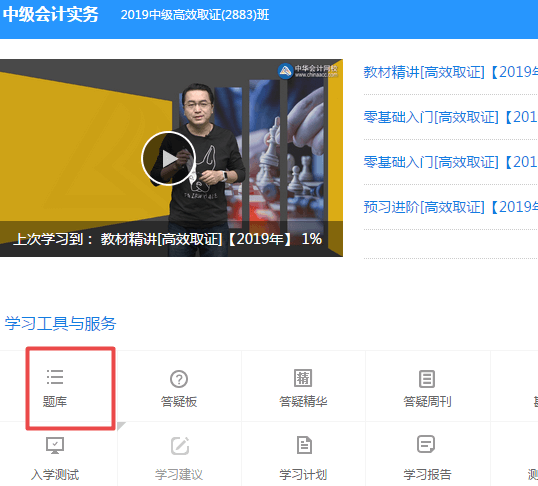This screenshot has width=538, height=486.
Task: Open course 预习进阶[高效取证]【2019年
Action: tap(451, 207)
